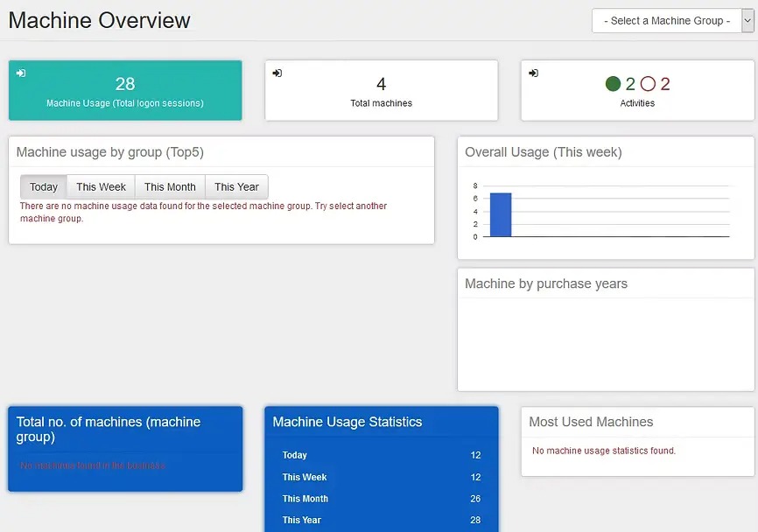This screenshot has height=532, width=758.
Task: Select the Today tab in usage by group
Action: click(x=44, y=187)
